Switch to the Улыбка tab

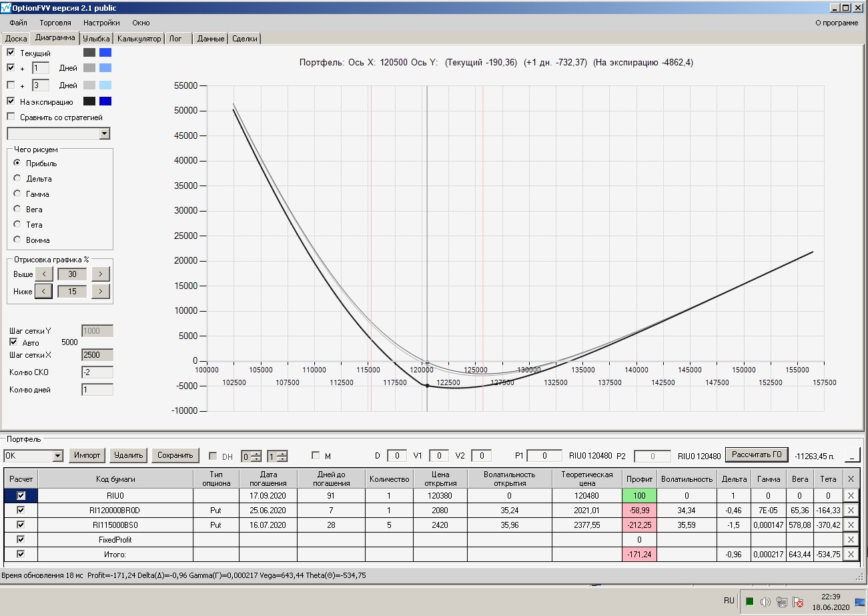pyautogui.click(x=96, y=39)
